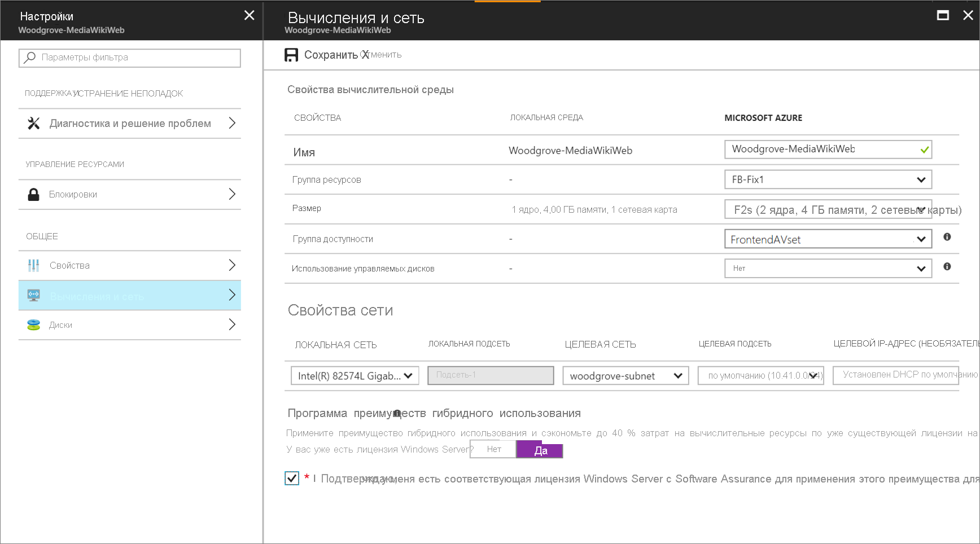
Task: Click the Параметры фильтра filter field
Action: 130,58
